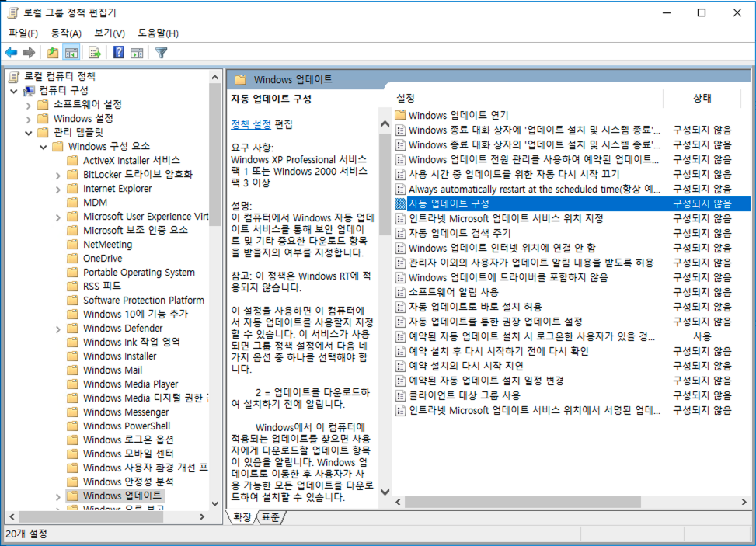The image size is (756, 546).
Task: Switch to the 확장 tab
Action: [242, 517]
